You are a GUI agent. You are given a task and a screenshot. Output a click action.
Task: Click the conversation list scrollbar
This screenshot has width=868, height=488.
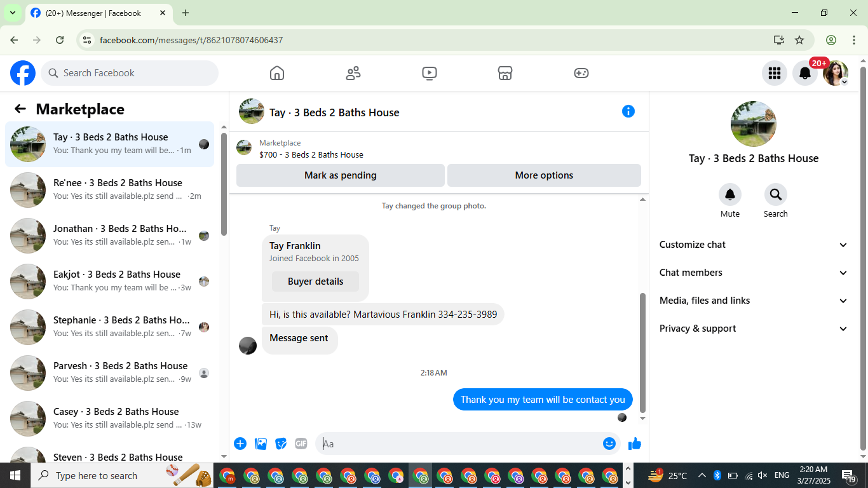pyautogui.click(x=224, y=184)
